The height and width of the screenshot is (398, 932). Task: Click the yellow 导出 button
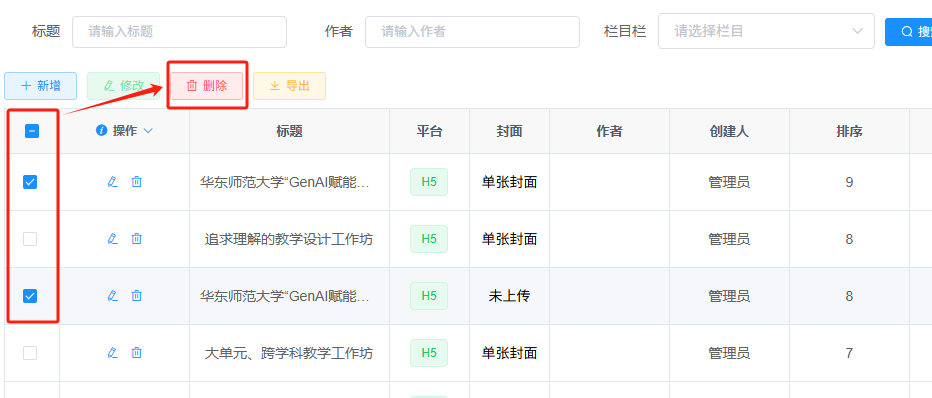click(x=289, y=86)
